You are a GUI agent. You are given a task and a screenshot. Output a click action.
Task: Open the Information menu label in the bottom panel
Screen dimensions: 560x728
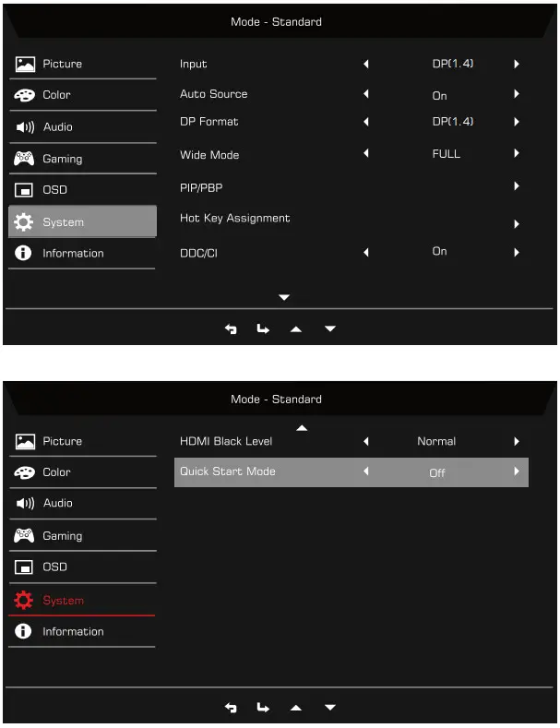(74, 632)
